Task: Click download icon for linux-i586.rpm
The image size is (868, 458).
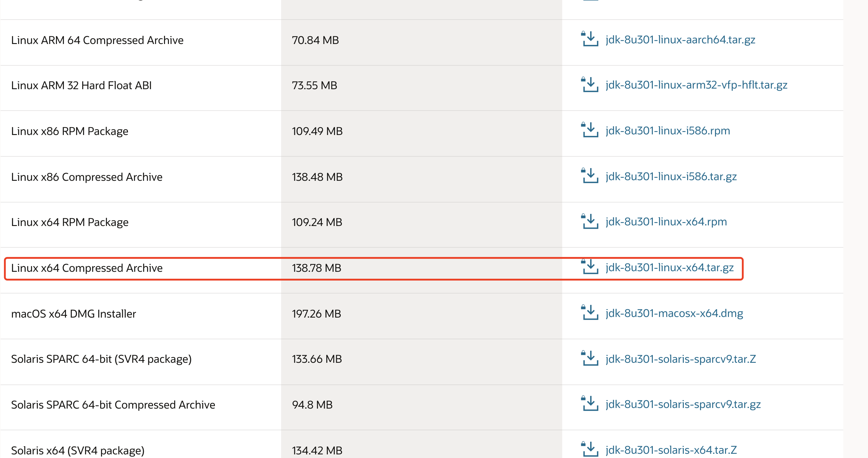Action: (590, 130)
